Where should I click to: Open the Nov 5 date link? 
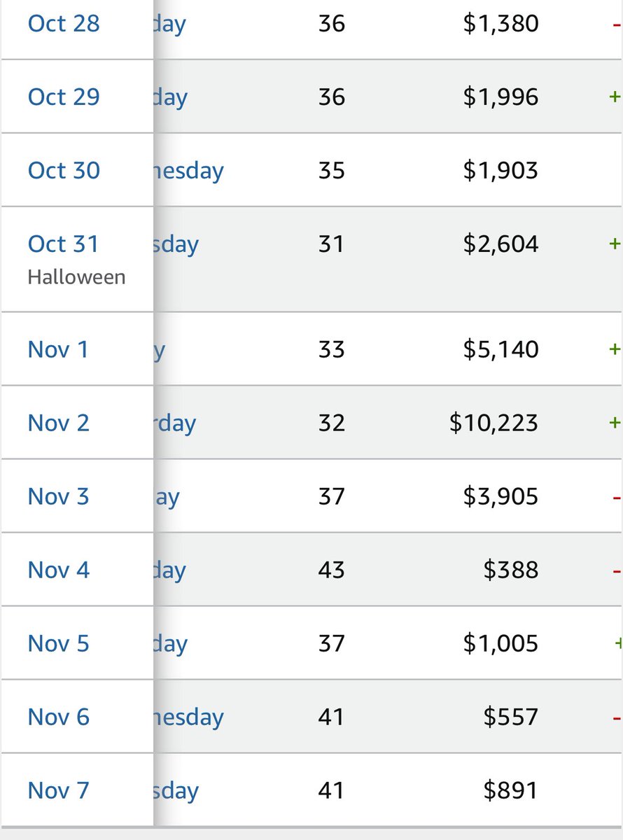pos(59,643)
